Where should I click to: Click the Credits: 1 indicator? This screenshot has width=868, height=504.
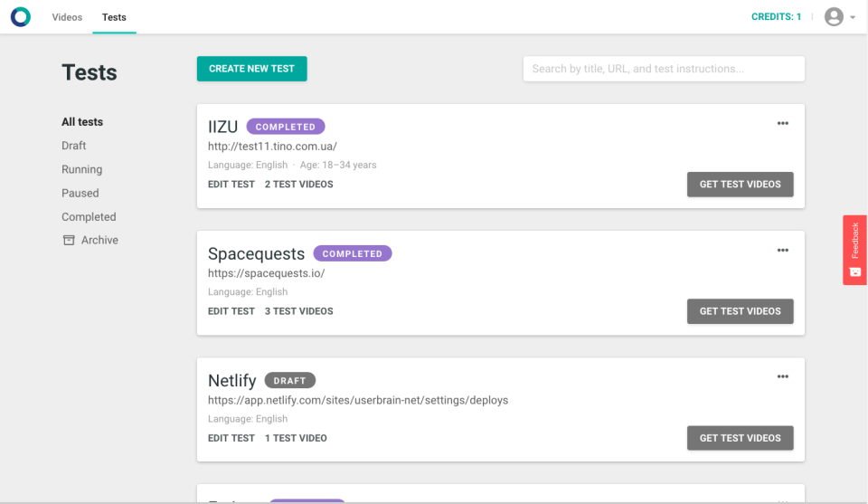776,17
